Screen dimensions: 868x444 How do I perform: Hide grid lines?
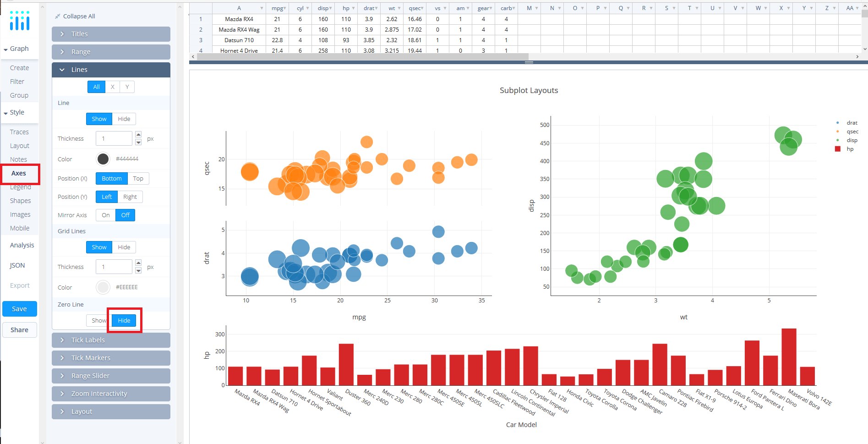[x=124, y=247]
